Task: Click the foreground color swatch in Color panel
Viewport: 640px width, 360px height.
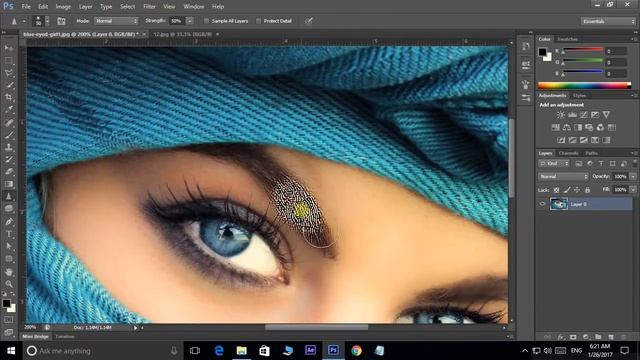Action: (x=542, y=52)
